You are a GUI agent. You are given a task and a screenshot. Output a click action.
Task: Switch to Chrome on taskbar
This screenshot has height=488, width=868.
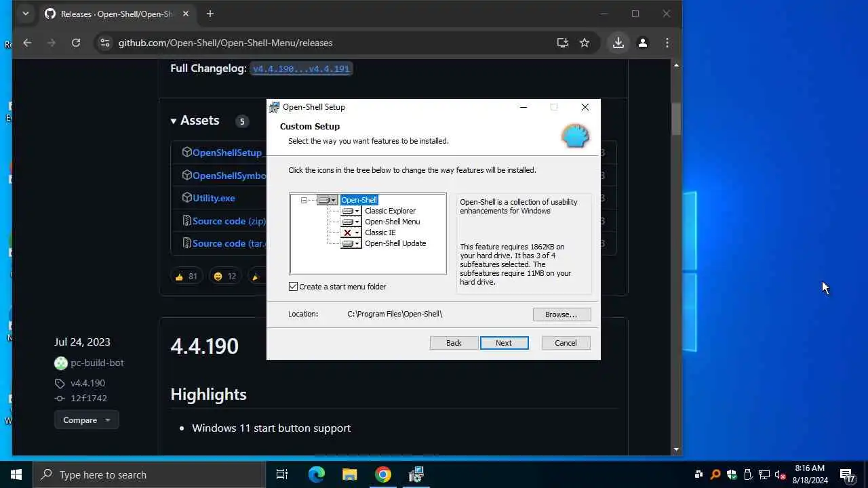[x=383, y=474]
